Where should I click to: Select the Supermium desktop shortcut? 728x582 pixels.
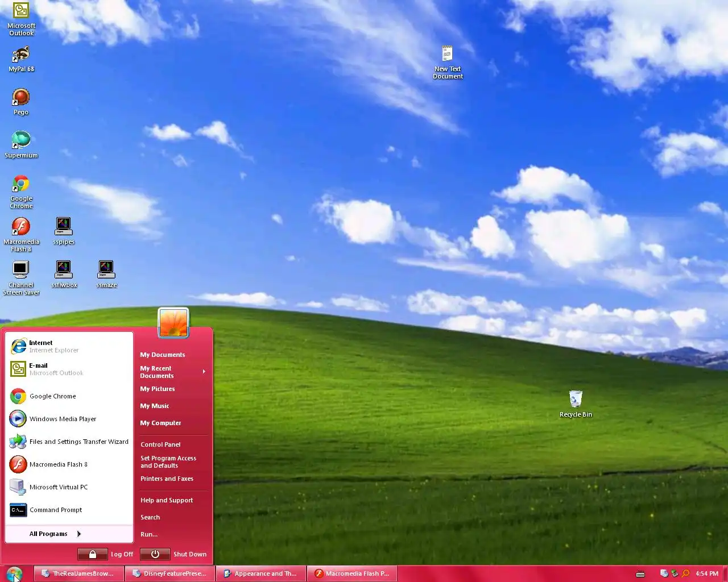21,145
